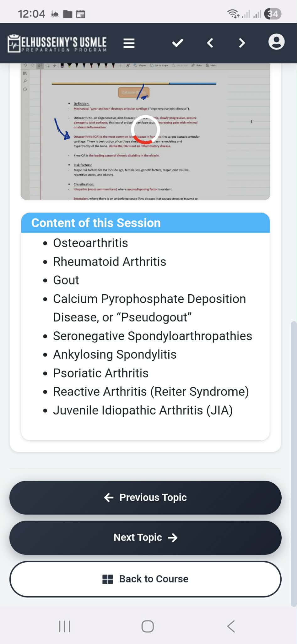Tap the Ankylosing Spondylitis list item
The width and height of the screenshot is (297, 644).
[x=115, y=355]
